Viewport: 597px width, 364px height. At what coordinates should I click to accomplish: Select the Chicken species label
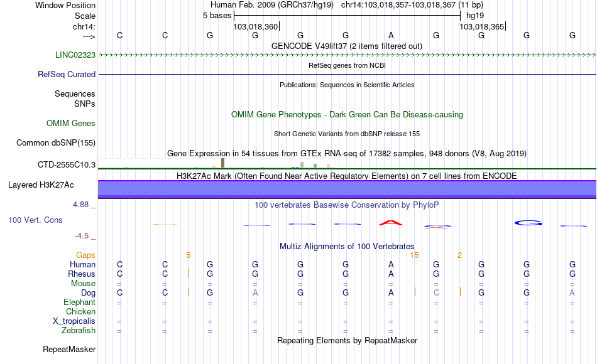coord(80,311)
